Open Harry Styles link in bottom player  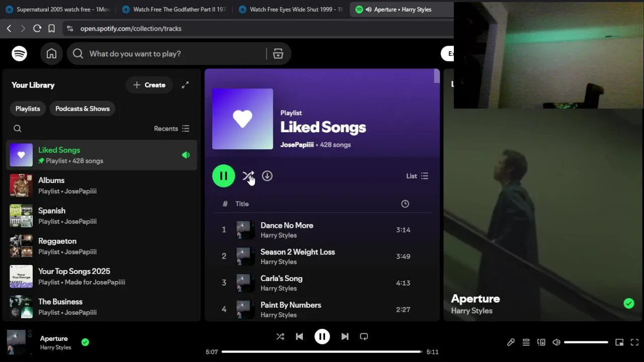(x=55, y=347)
